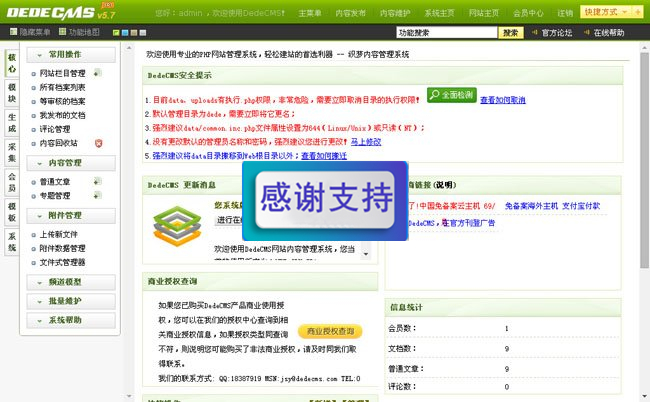Open the 查看如何取消 link

[503, 100]
